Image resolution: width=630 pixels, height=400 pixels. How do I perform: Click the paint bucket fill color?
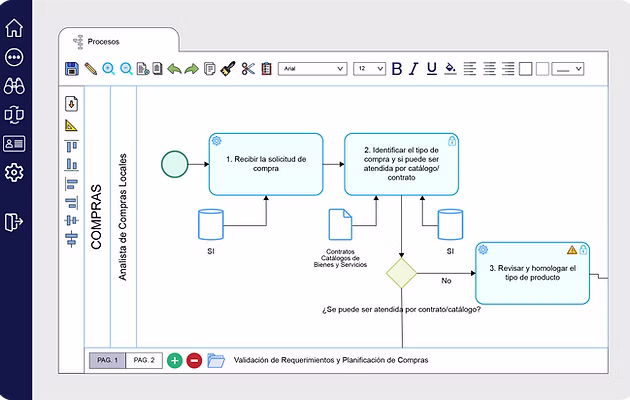coord(450,69)
